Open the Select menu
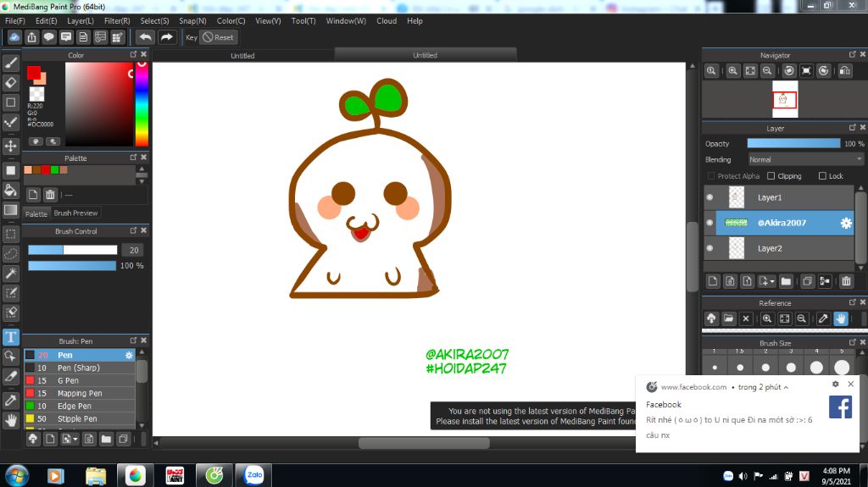The image size is (868, 487). pyautogui.click(x=154, y=21)
